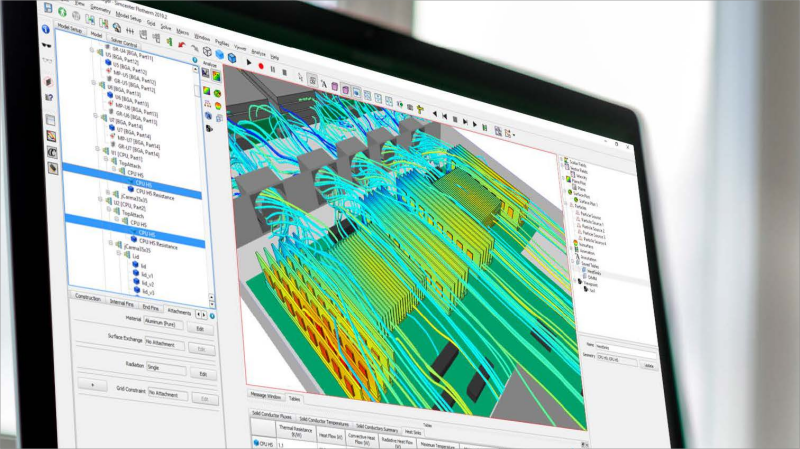Click the Name input field in right panel

coord(624,350)
